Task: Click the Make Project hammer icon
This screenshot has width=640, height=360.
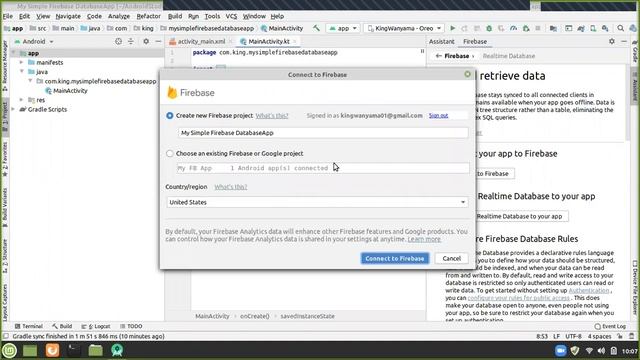Action: coord(316,28)
